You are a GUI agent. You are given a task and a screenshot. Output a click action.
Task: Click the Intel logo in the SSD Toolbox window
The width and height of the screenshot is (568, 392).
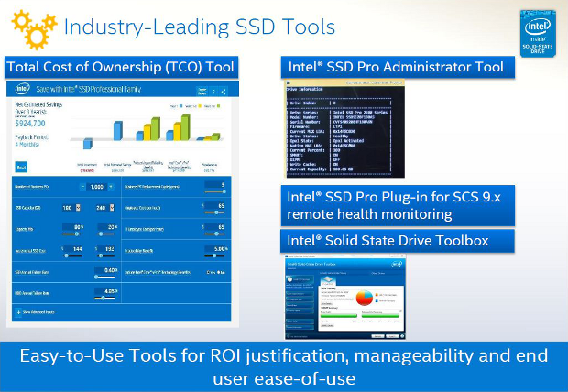click(397, 264)
